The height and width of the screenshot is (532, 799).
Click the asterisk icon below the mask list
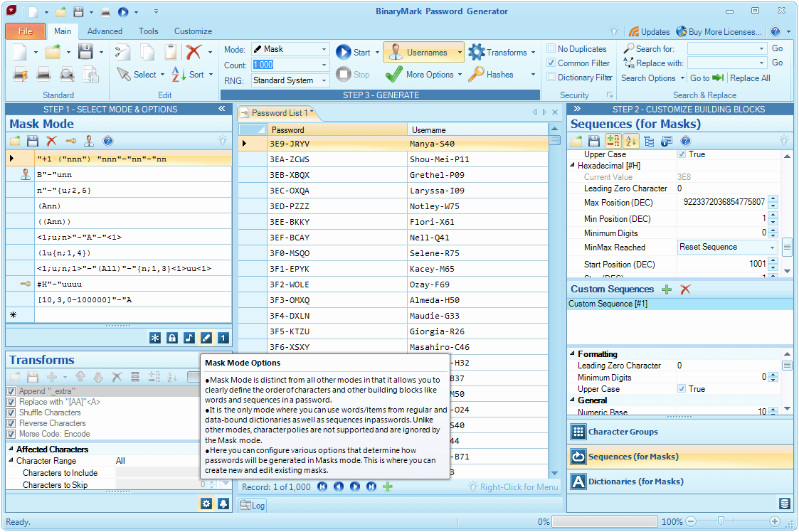coord(155,338)
